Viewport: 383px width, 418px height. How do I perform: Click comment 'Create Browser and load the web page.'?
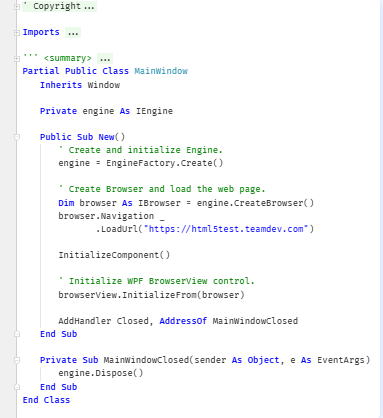(162, 189)
